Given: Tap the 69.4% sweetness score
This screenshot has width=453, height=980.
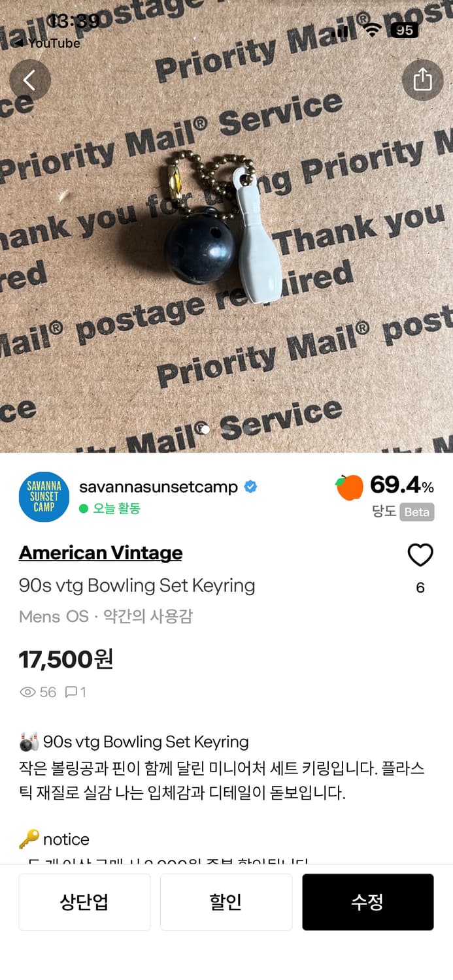Looking at the screenshot, I should point(401,485).
